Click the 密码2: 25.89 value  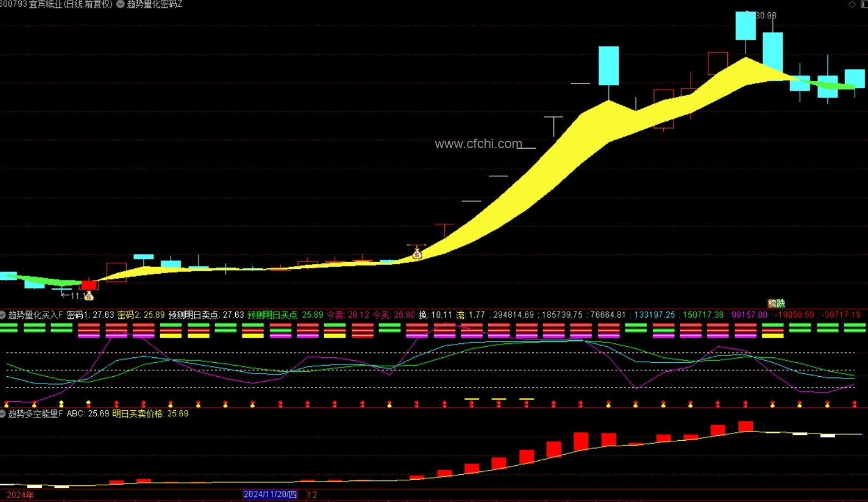pyautogui.click(x=141, y=315)
